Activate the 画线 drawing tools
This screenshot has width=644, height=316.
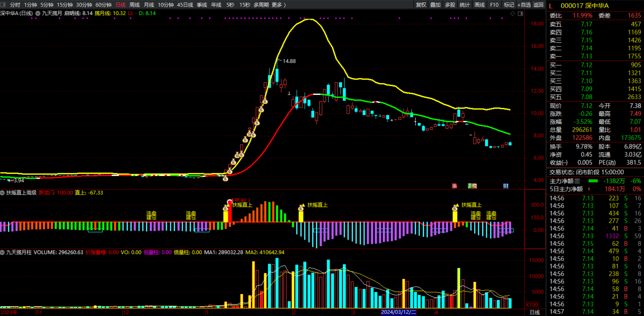(x=479, y=5)
